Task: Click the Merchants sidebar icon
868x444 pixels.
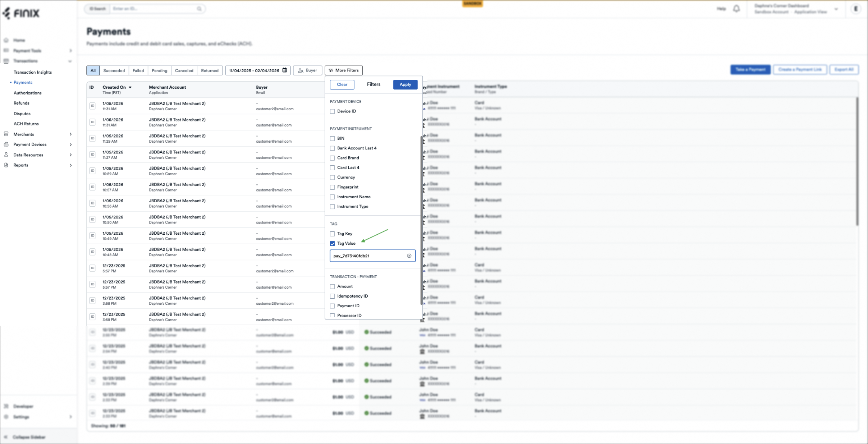Action: 6,134
